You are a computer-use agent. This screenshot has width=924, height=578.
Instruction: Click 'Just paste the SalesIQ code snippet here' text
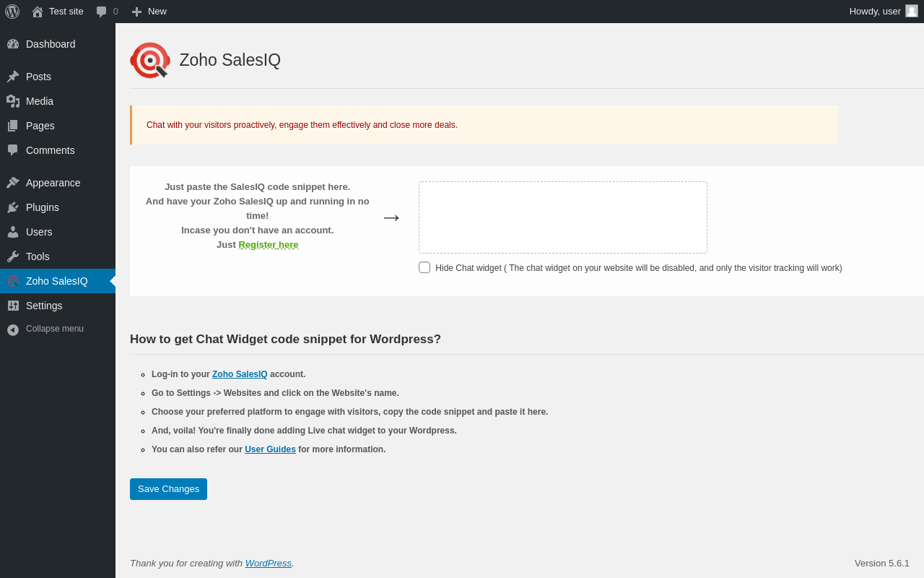pyautogui.click(x=258, y=187)
